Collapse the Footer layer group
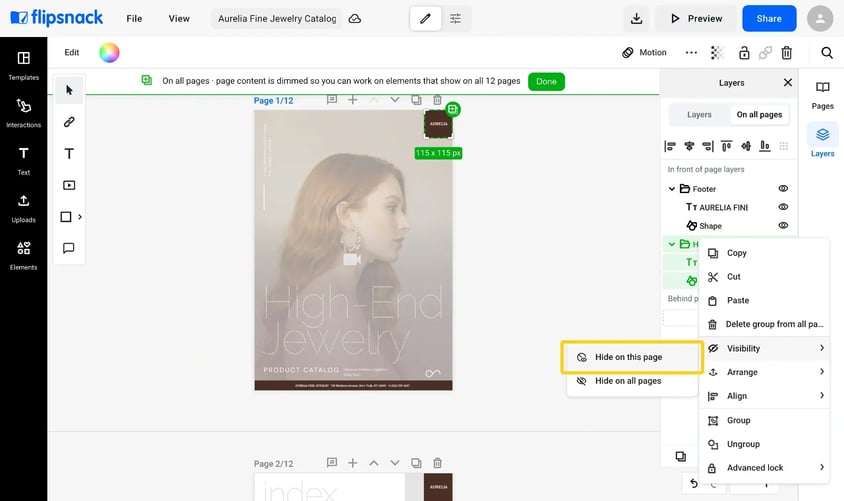 coord(671,189)
